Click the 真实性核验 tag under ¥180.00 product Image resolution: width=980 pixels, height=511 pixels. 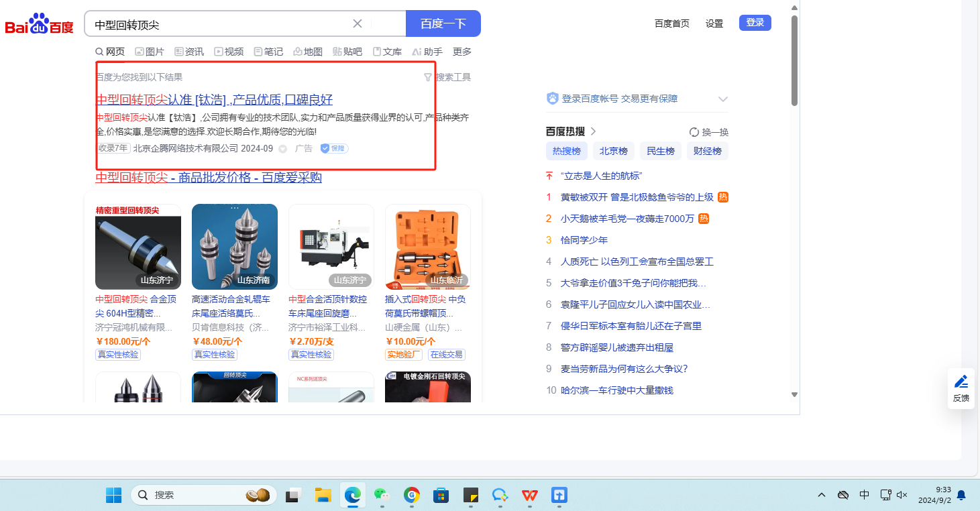click(x=118, y=355)
